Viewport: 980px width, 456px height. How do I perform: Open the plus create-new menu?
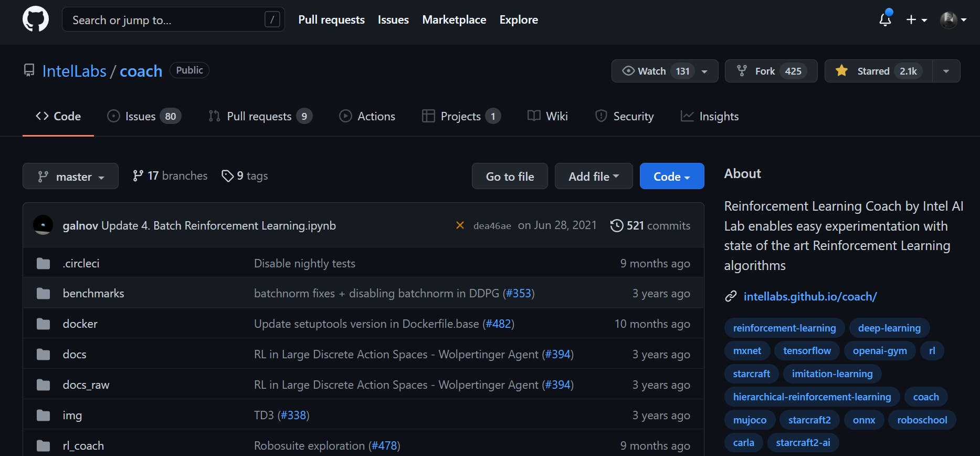tap(916, 19)
